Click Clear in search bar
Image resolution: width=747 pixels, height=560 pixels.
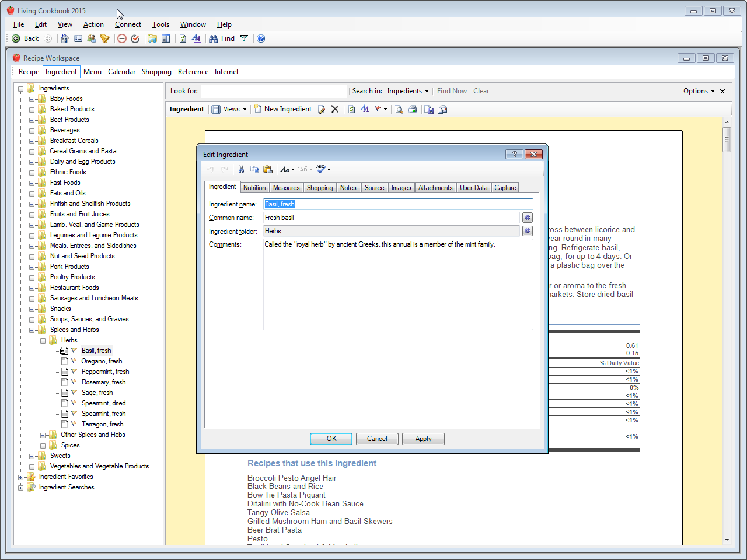(x=481, y=91)
